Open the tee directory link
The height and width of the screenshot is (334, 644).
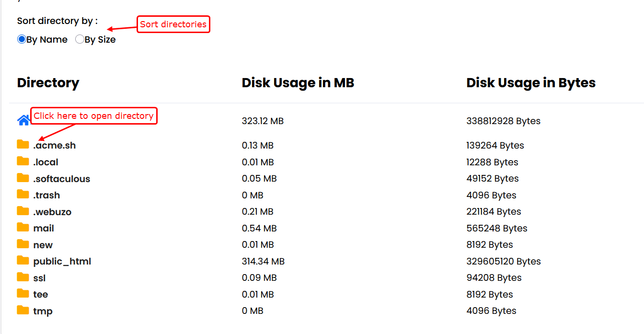(40, 294)
